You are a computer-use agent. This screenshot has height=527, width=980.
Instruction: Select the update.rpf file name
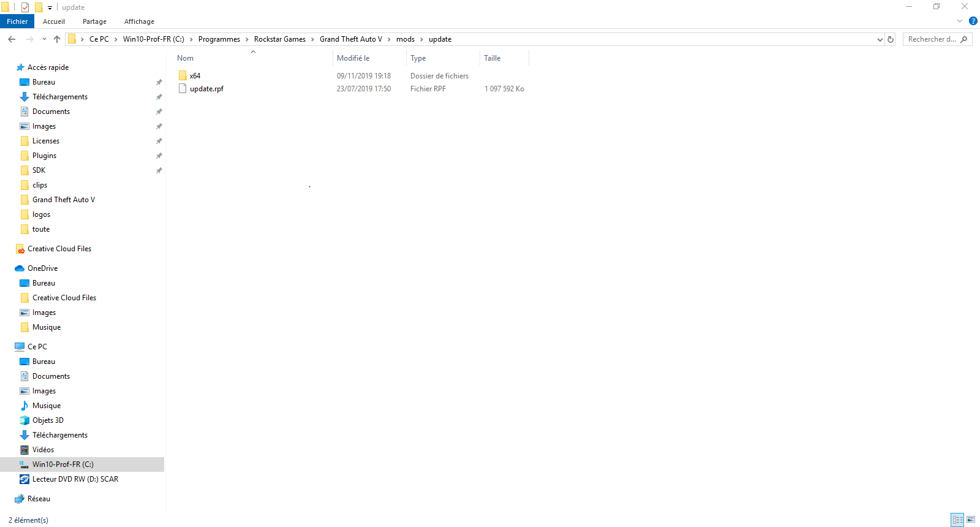coord(207,89)
